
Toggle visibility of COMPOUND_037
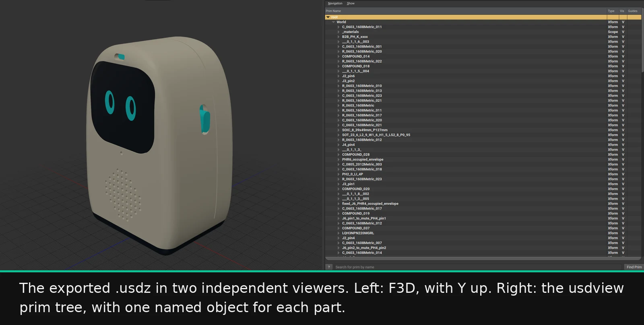coord(623,228)
